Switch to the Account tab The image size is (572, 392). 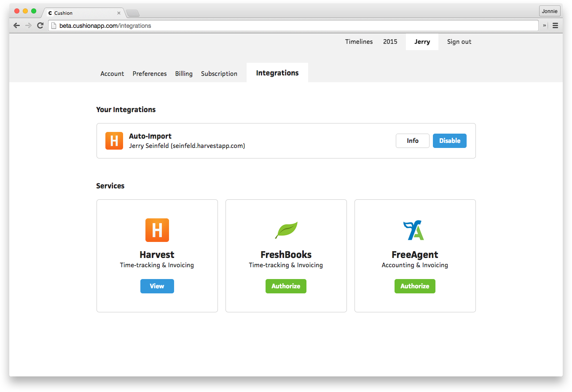click(112, 74)
